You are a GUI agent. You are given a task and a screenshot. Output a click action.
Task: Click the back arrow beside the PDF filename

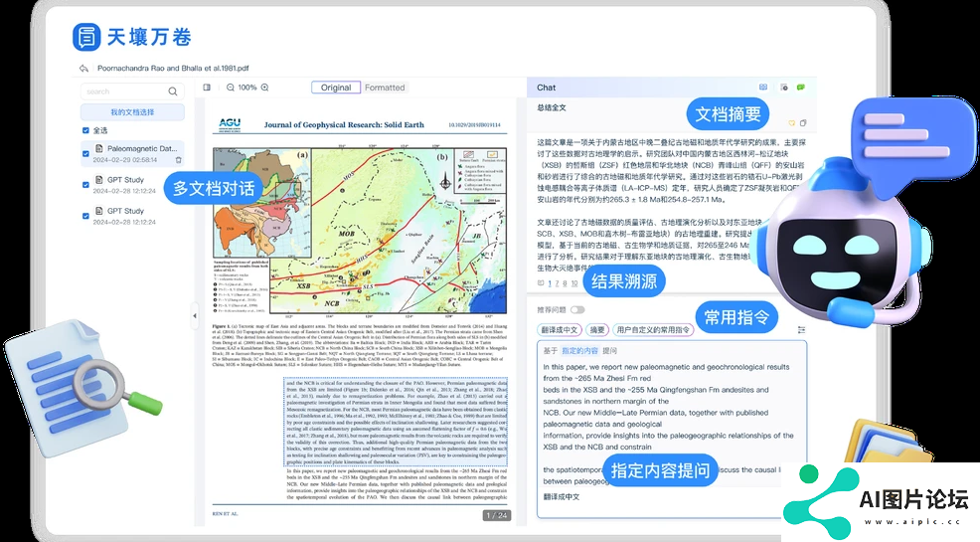click(x=83, y=69)
